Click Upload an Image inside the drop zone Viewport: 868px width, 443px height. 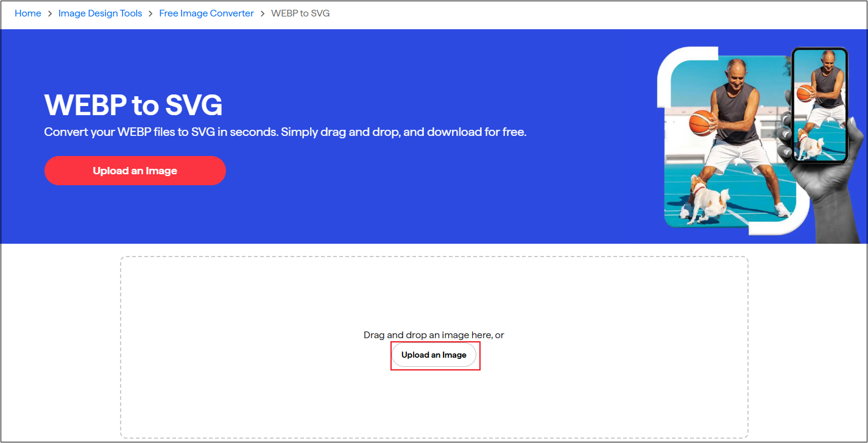pos(434,355)
